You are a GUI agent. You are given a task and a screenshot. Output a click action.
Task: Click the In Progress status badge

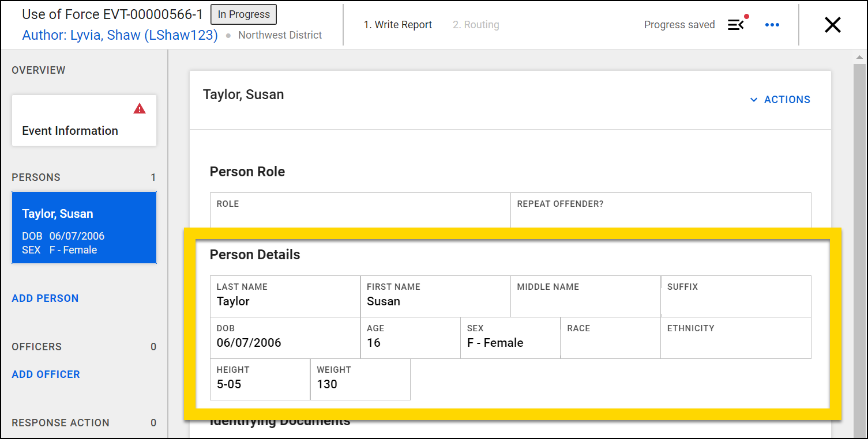[x=243, y=14]
